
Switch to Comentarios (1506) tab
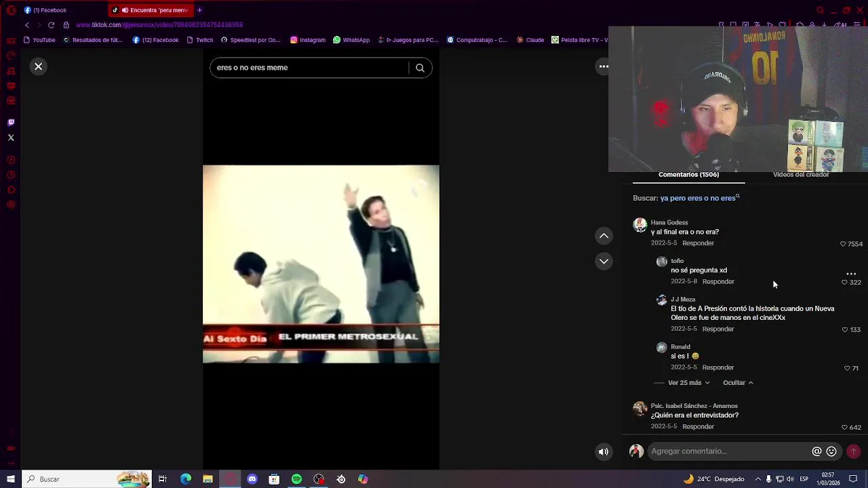688,175
